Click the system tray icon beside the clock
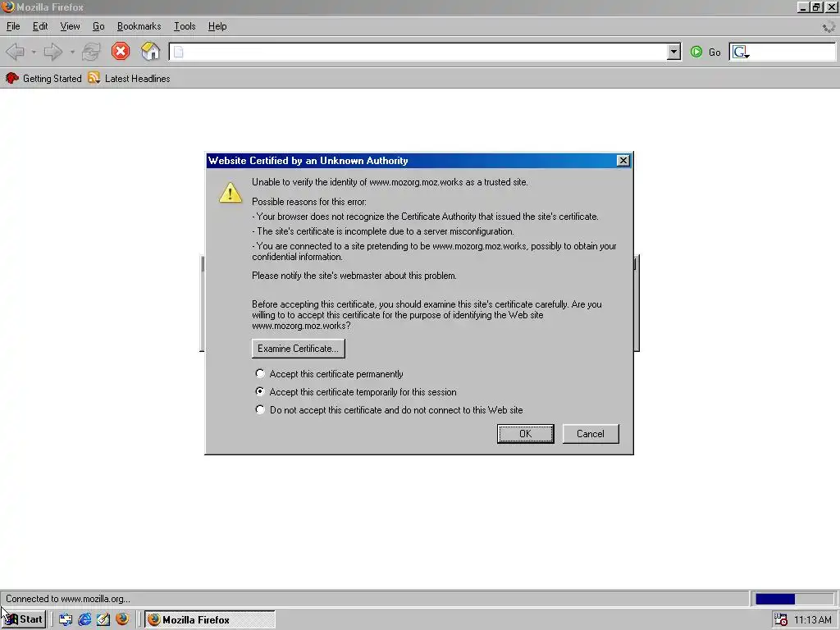840x630 pixels. coord(781,619)
